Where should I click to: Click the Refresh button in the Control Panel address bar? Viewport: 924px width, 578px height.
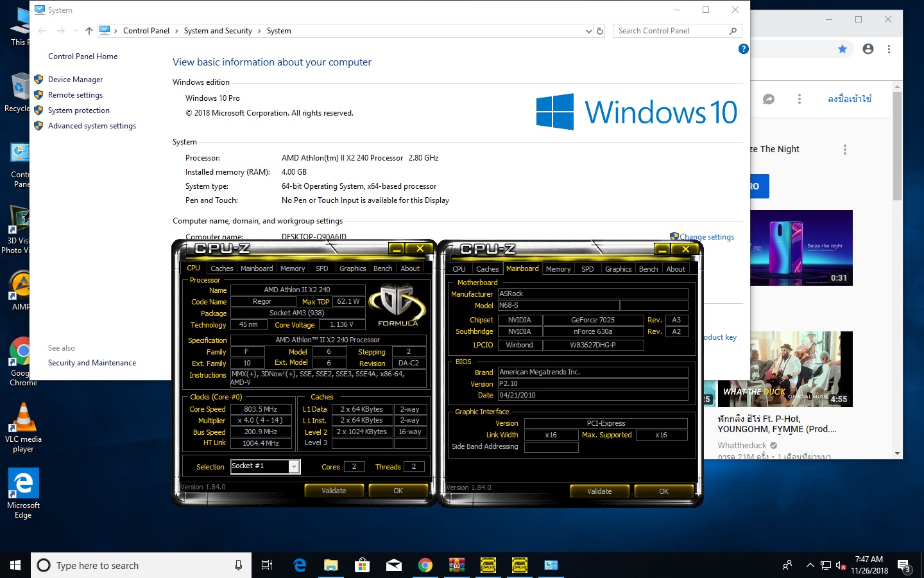point(600,31)
